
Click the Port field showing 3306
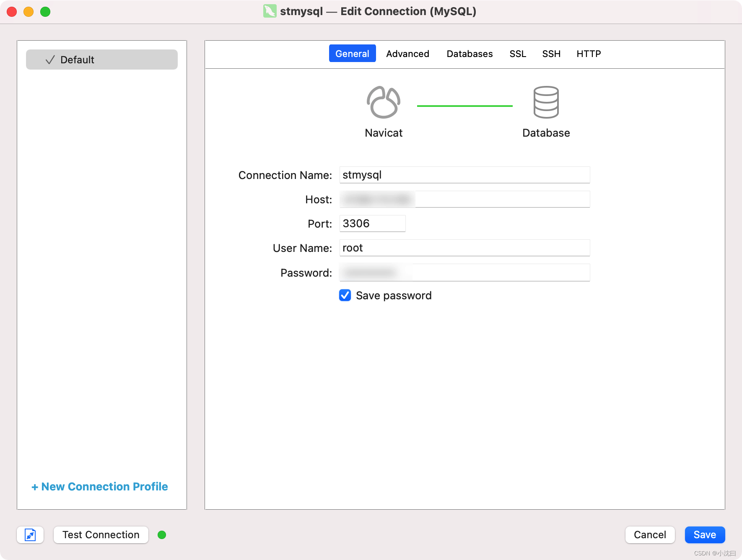pyautogui.click(x=372, y=223)
